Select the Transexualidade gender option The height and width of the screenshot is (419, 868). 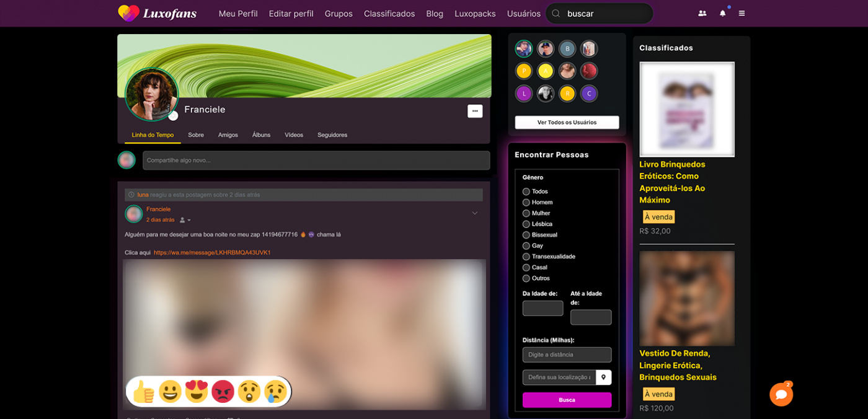click(526, 257)
